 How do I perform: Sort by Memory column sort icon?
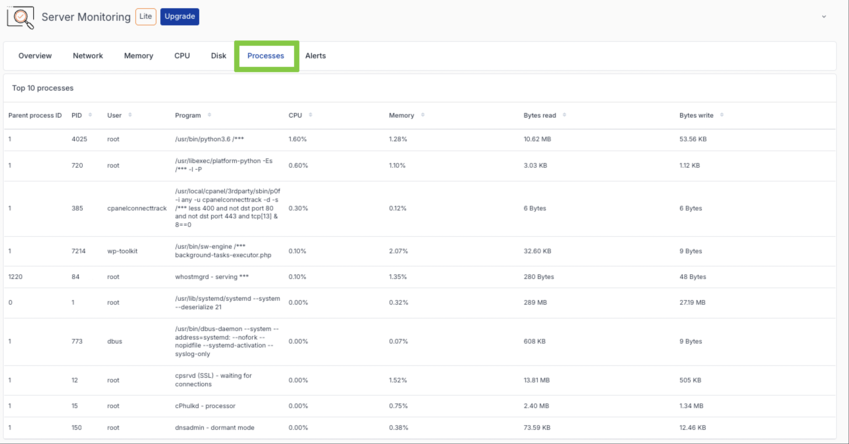pyautogui.click(x=421, y=115)
